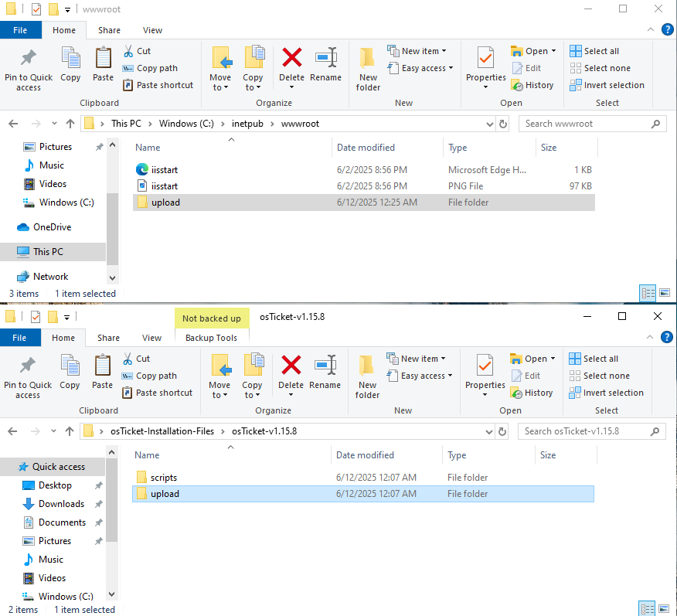Screen dimensions: 677x616
Task: Select the iisstart PNG File row
Action: pyautogui.click(x=363, y=186)
